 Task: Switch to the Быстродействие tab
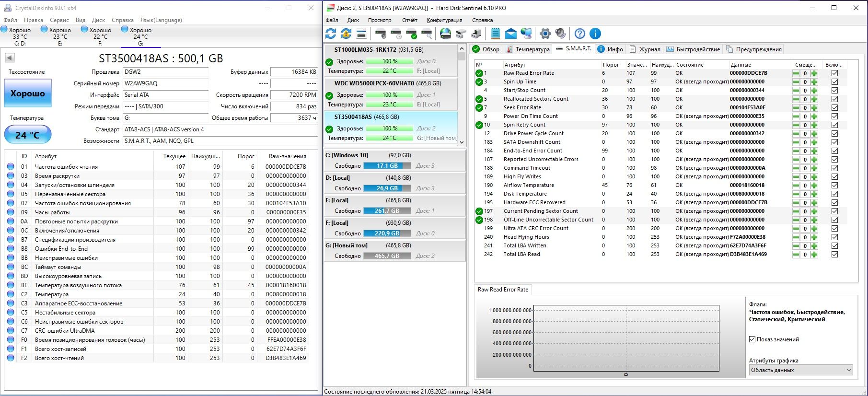tap(693, 49)
